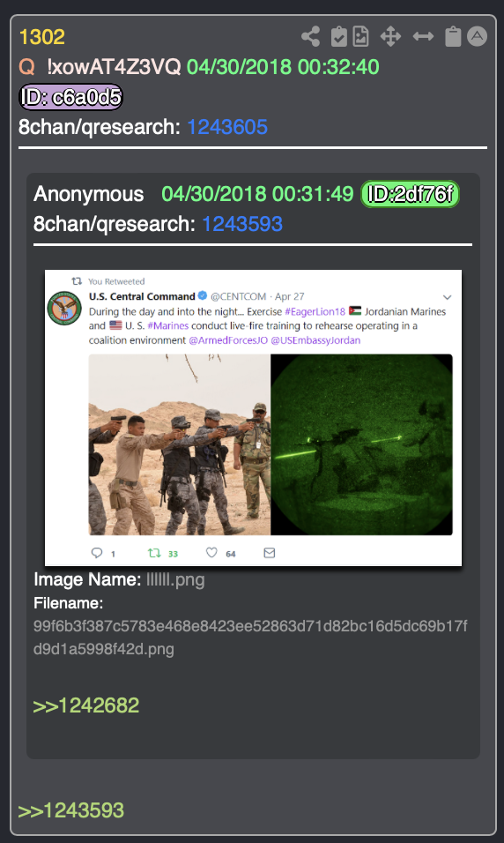The height and width of the screenshot is (843, 504).
Task: Click the blank clipboard icon
Action: [453, 36]
